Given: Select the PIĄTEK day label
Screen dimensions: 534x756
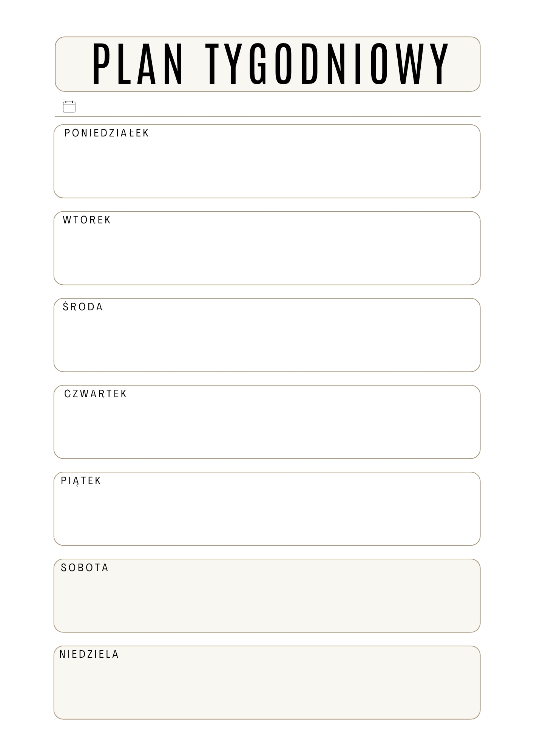Looking at the screenshot, I should 81,481.
